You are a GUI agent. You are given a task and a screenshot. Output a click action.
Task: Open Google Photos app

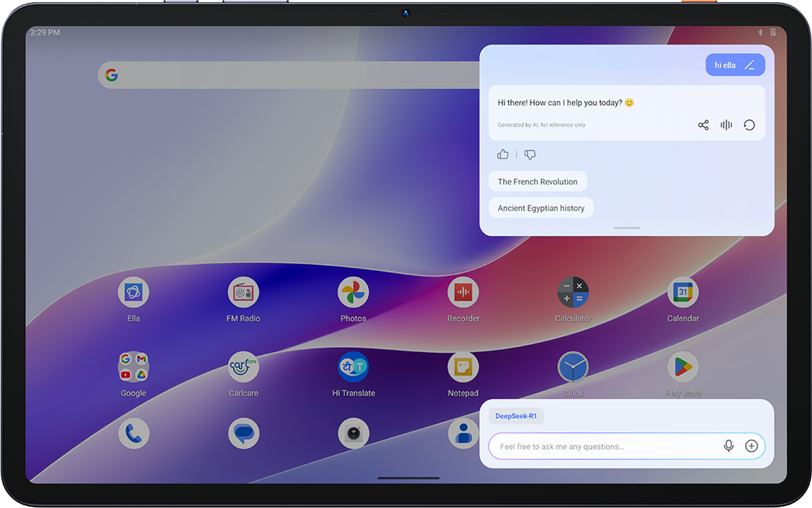(354, 292)
